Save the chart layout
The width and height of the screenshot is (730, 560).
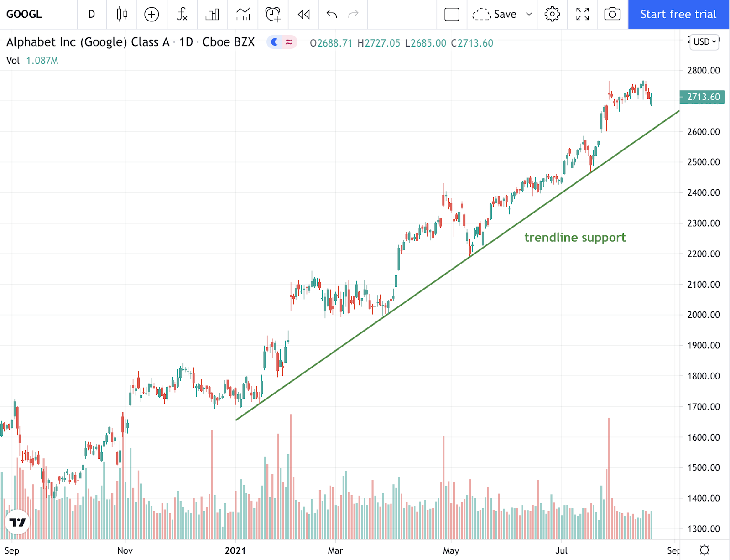click(495, 14)
